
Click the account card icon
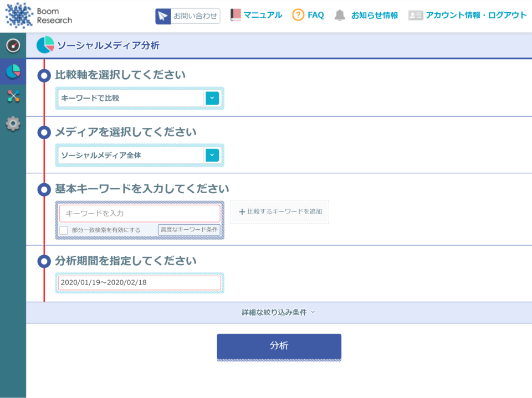[x=416, y=15]
